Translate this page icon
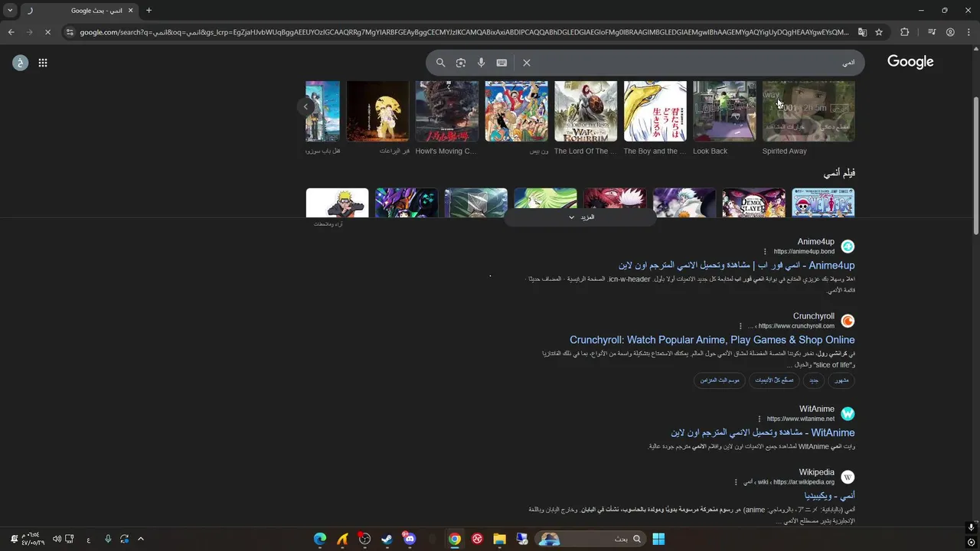The width and height of the screenshot is (980, 551). click(862, 32)
